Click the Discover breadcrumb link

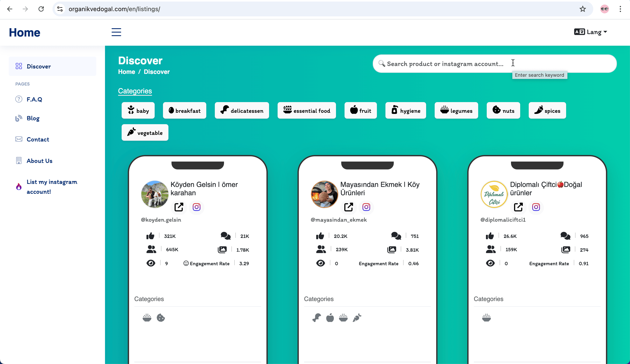[x=156, y=72]
